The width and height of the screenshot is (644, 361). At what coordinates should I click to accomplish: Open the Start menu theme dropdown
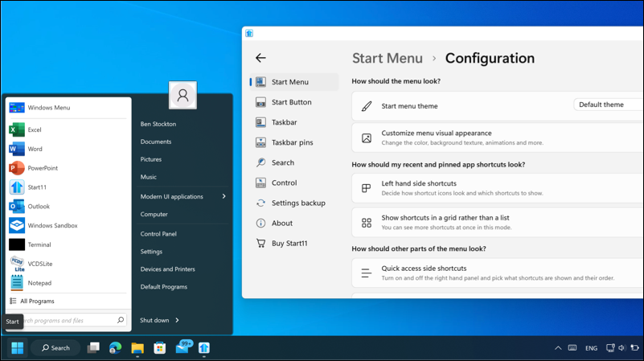(608, 105)
